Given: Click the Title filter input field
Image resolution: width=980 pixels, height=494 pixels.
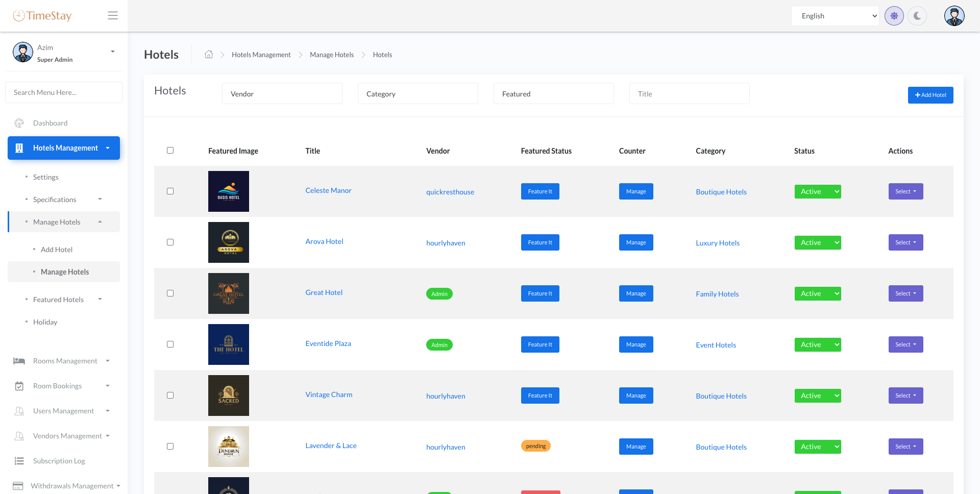Looking at the screenshot, I should pos(689,94).
